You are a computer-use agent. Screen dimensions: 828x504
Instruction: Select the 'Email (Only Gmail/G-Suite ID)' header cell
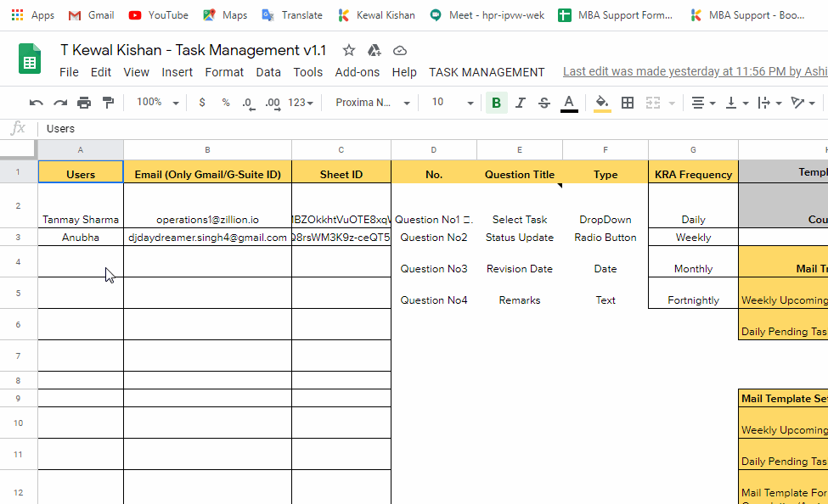[207, 172]
